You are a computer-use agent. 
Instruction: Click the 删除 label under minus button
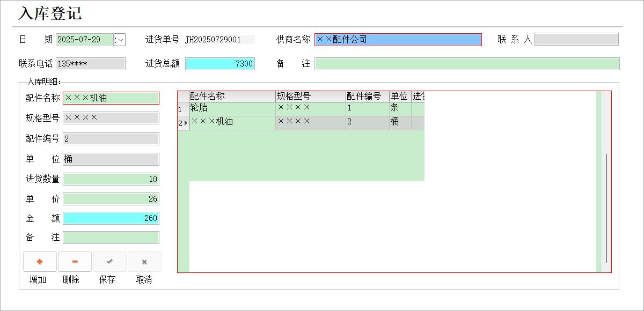71,280
